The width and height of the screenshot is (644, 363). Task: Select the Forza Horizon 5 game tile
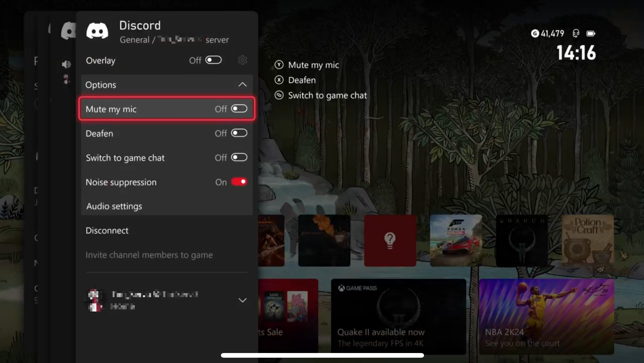coord(455,240)
